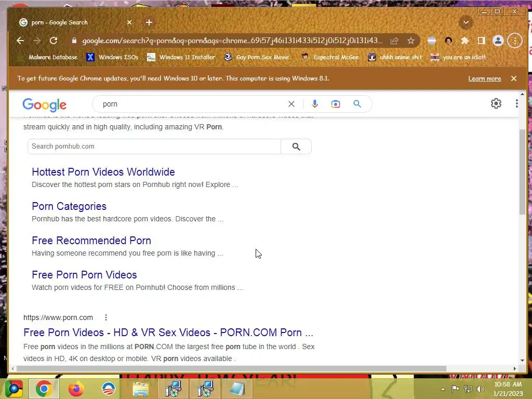Open the 'you are an idiot!' bookmark
Screen dimensions: 532x399
pos(458,57)
